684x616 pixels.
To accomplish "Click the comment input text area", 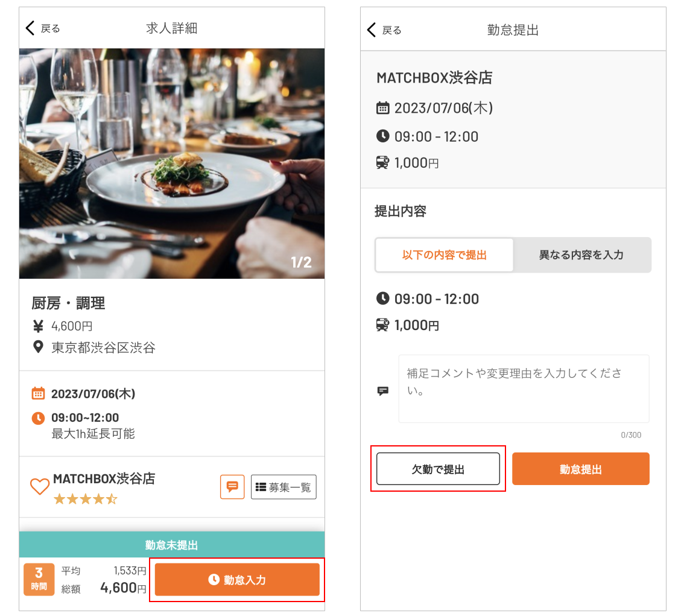I will [x=524, y=389].
